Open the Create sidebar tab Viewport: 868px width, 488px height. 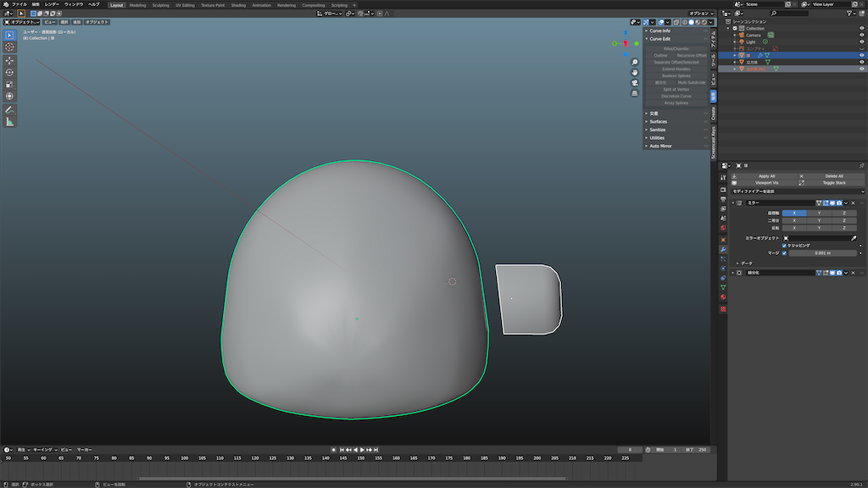coord(714,114)
